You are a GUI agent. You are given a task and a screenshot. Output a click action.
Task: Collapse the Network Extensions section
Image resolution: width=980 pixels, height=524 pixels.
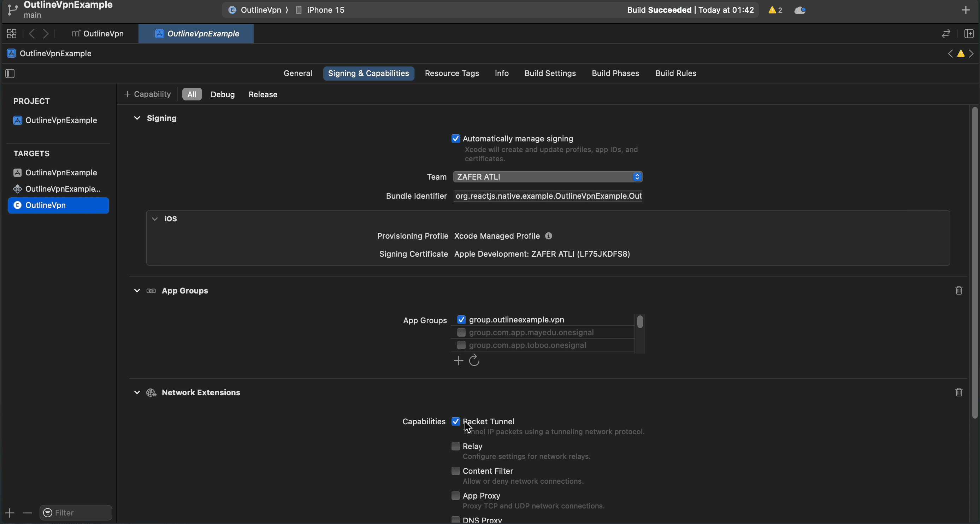point(137,392)
